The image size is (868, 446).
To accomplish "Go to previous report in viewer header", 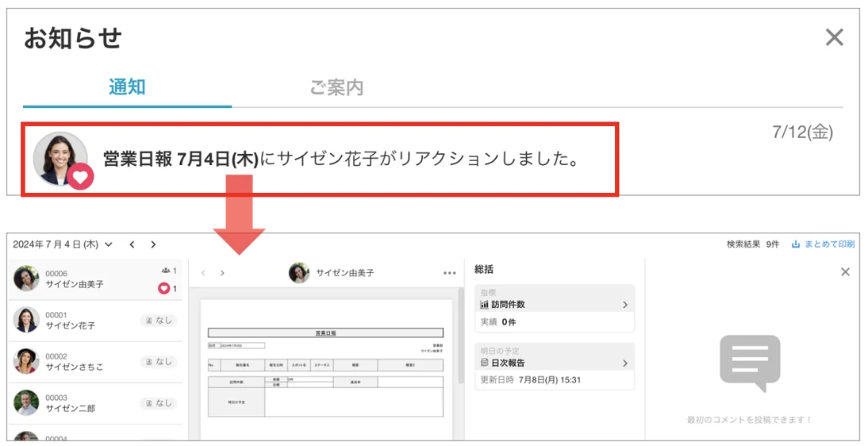I will point(203,272).
